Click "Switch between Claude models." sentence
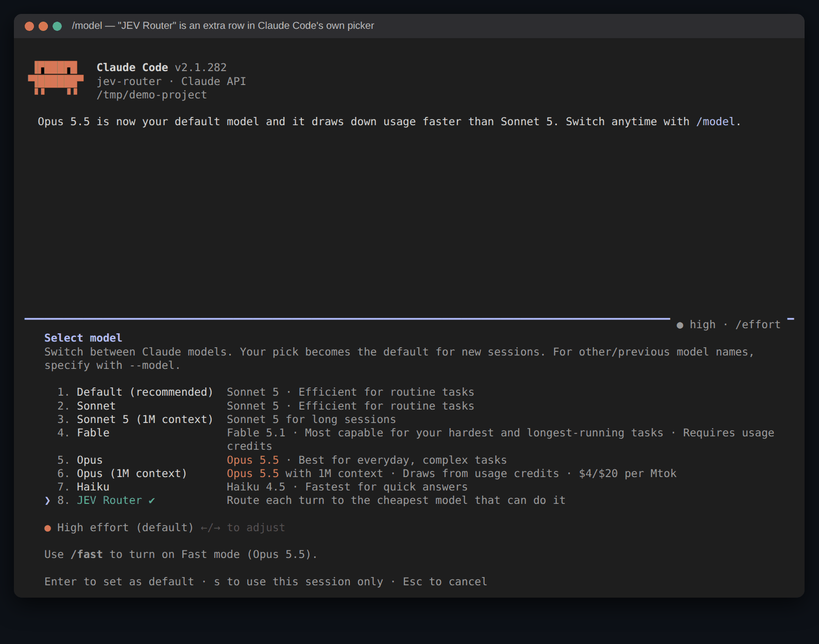Screen dimensions: 819x644 (139, 352)
